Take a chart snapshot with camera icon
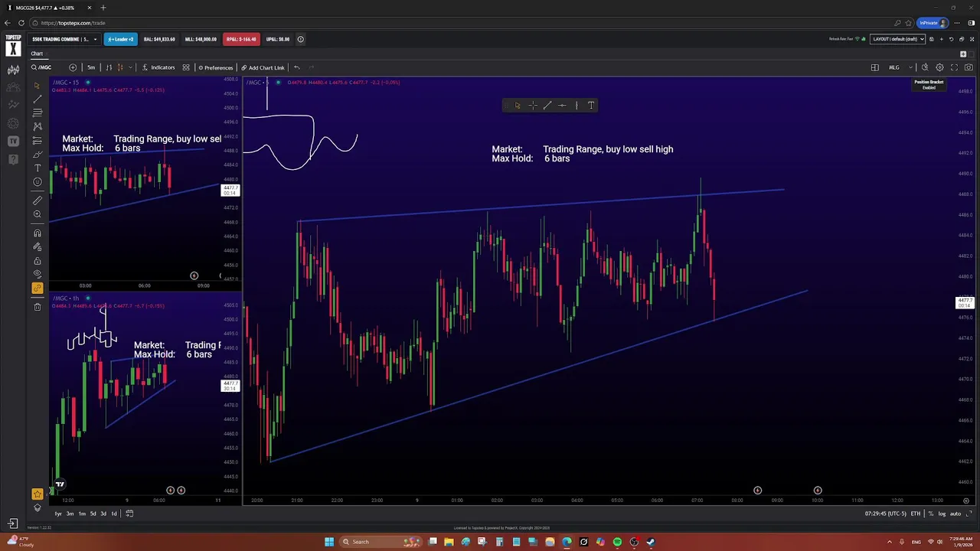The height and width of the screenshot is (551, 980). (969, 67)
